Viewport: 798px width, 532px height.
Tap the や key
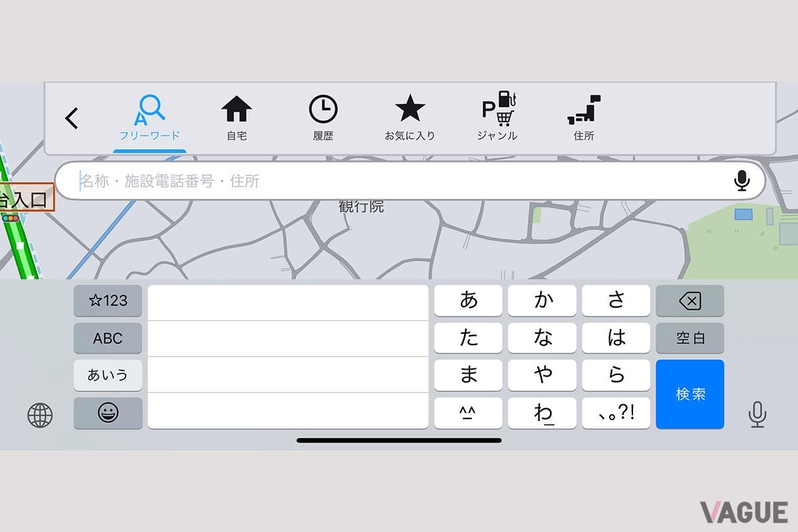[542, 375]
